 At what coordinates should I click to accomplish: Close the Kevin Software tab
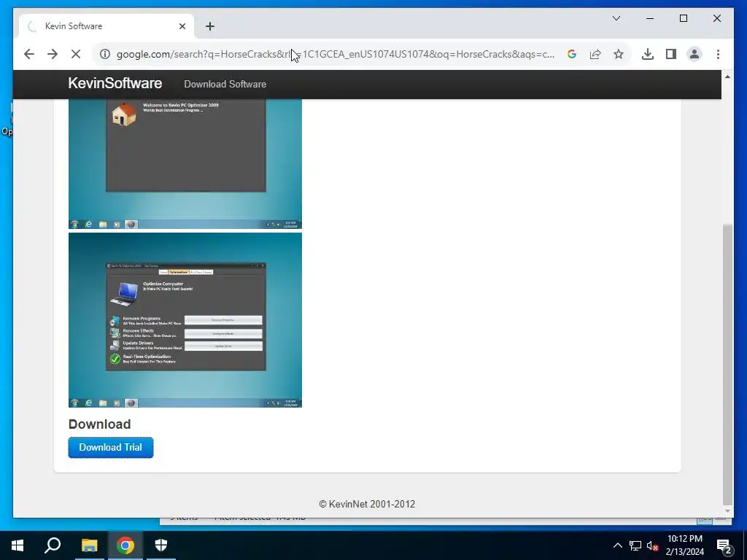pyautogui.click(x=182, y=26)
